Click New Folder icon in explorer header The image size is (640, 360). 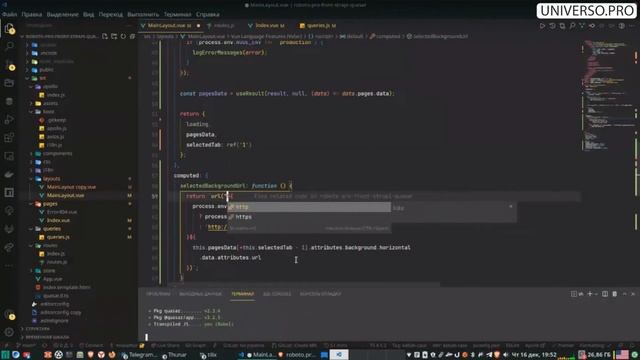(x=114, y=36)
